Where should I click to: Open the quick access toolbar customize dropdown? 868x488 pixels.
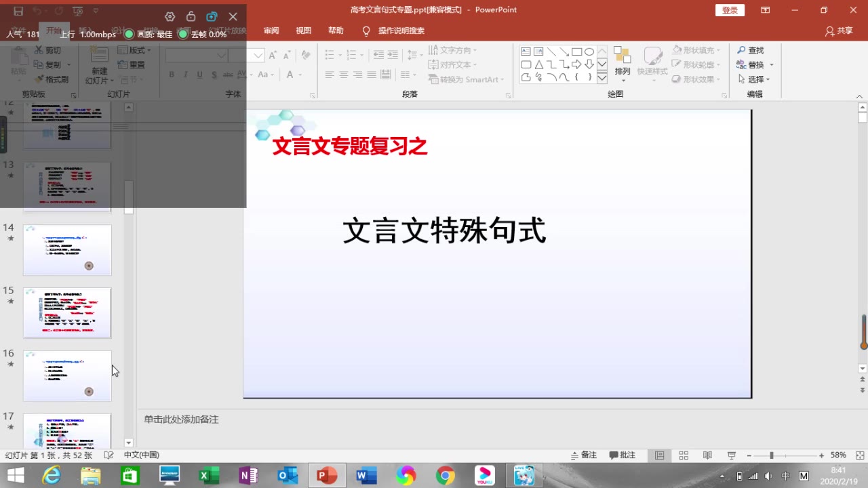(96, 11)
